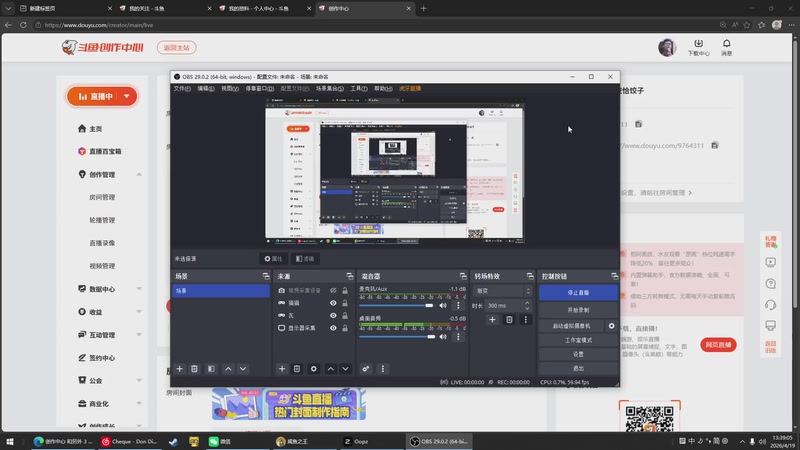Delete selected scene with trash icon
The image size is (800, 450).
click(194, 369)
